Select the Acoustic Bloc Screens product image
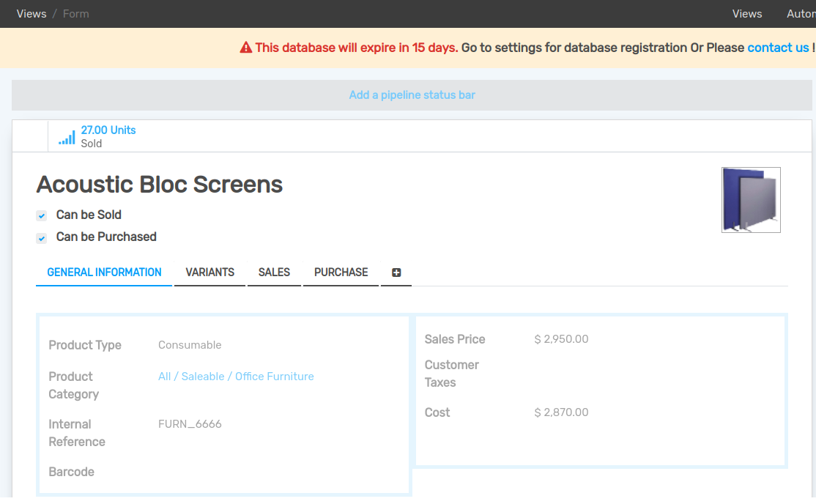 point(751,200)
